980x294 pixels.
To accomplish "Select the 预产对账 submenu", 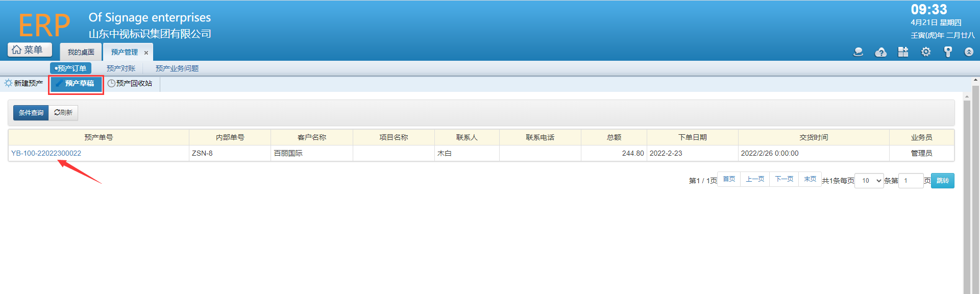I will pos(121,68).
